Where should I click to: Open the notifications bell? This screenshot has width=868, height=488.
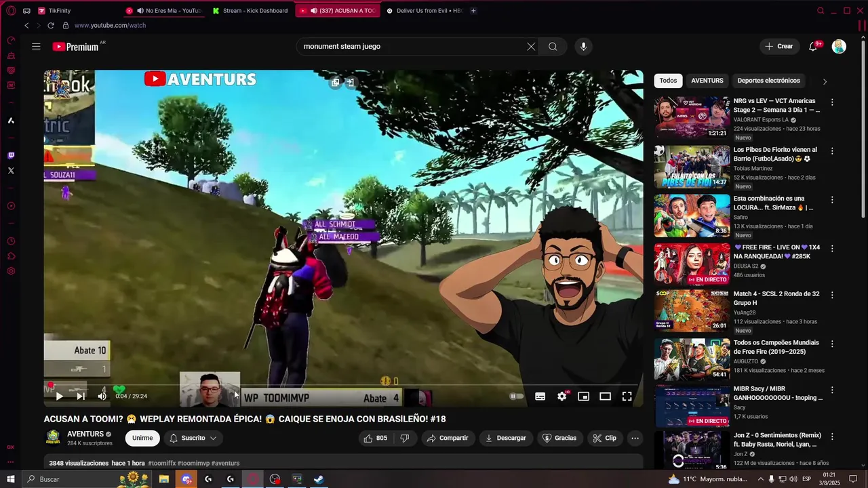(813, 46)
